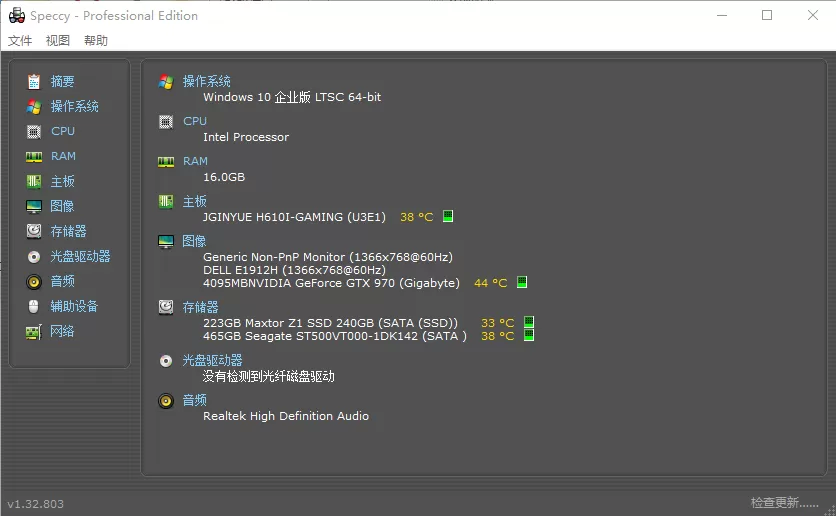Image resolution: width=836 pixels, height=516 pixels.
Task: Click NVIDIA GeForce GTX 970 line
Action: (x=331, y=283)
